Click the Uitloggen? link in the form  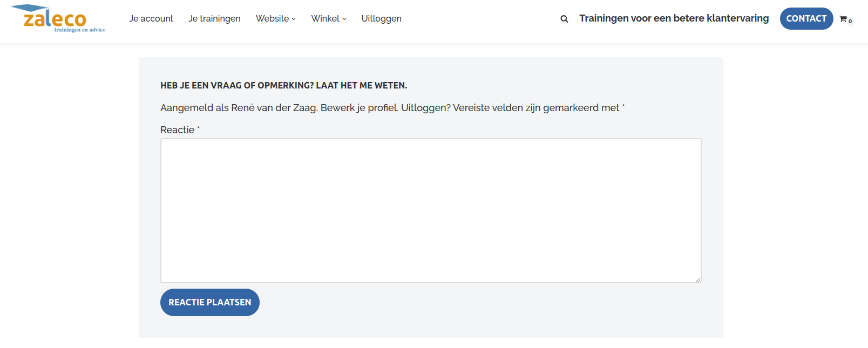click(x=425, y=108)
